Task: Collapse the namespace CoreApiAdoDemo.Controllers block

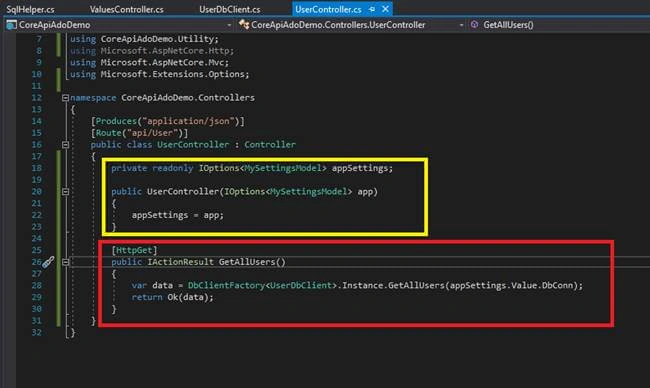Action: (65, 98)
